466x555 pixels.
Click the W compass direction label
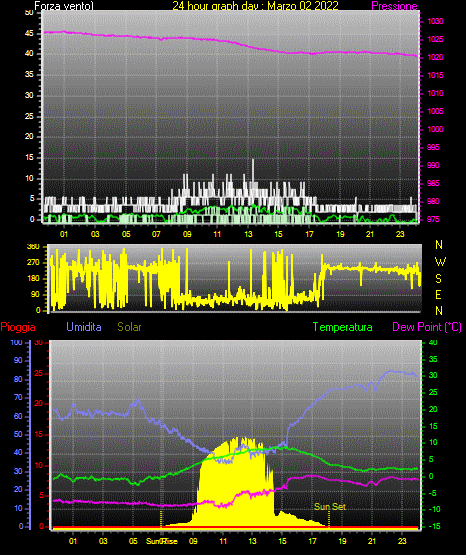(440, 262)
